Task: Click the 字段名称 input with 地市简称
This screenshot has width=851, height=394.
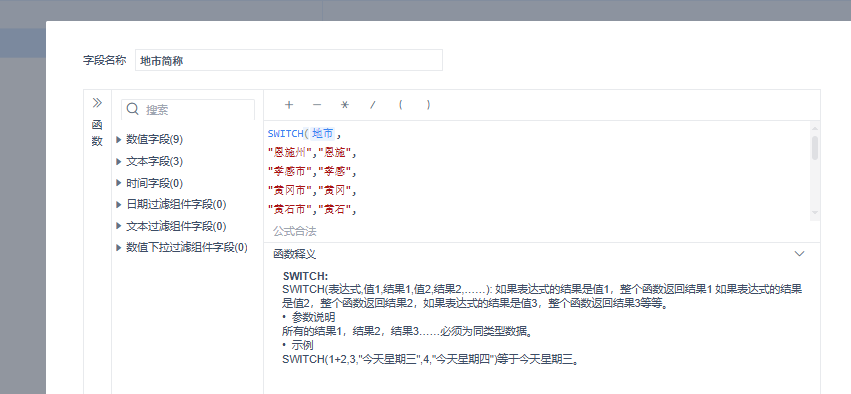Action: click(x=289, y=60)
